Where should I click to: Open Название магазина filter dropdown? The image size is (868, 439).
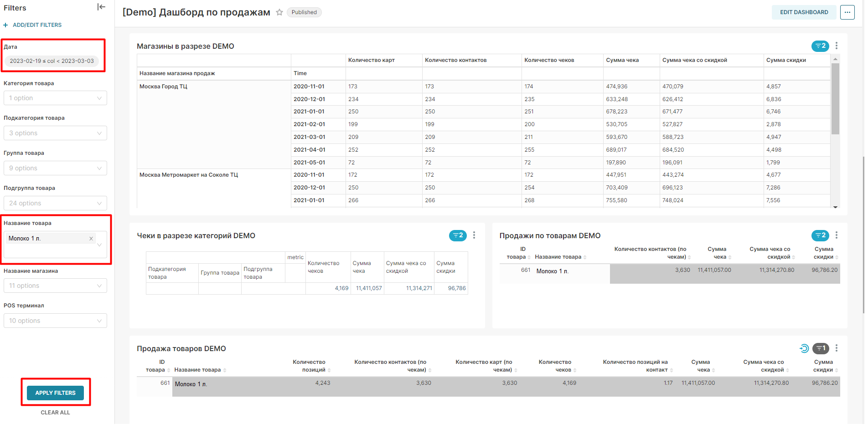click(55, 286)
